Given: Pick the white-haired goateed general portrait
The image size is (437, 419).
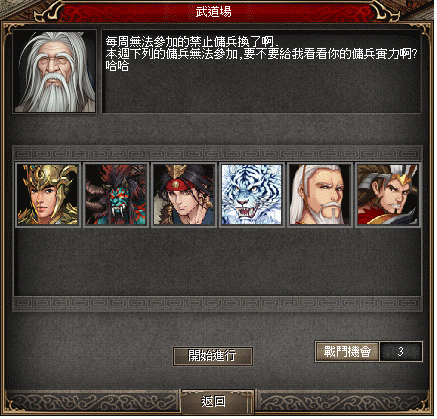Looking at the screenshot, I should point(320,195).
